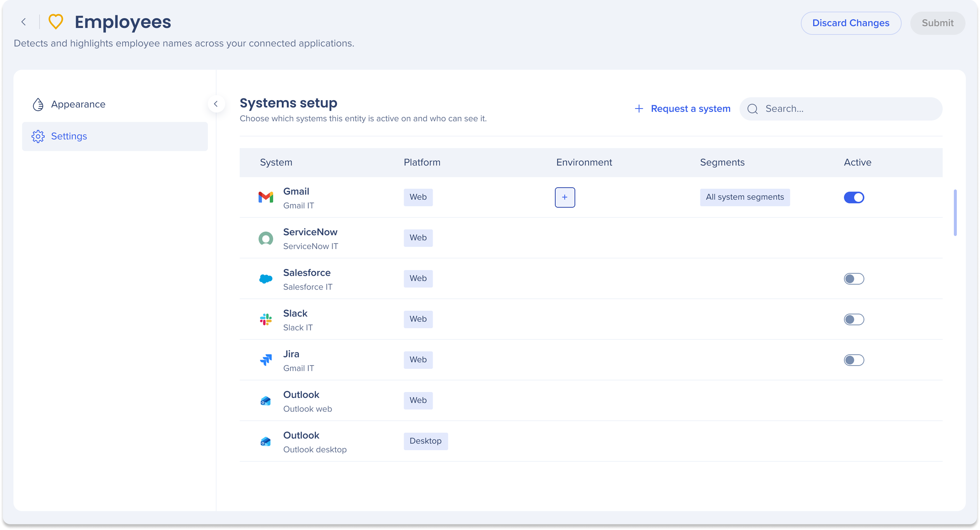Click the Jira logo icon
Image resolution: width=980 pixels, height=530 pixels.
(266, 360)
